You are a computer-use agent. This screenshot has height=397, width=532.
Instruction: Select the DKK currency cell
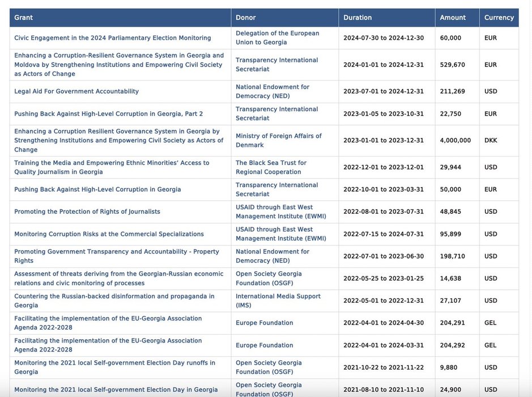[x=491, y=141]
